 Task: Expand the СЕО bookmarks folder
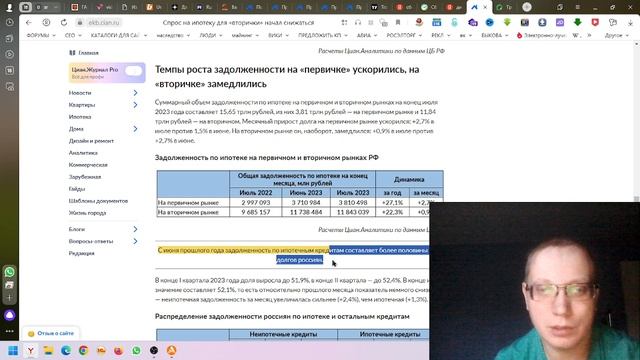pyautogui.click(x=73, y=36)
